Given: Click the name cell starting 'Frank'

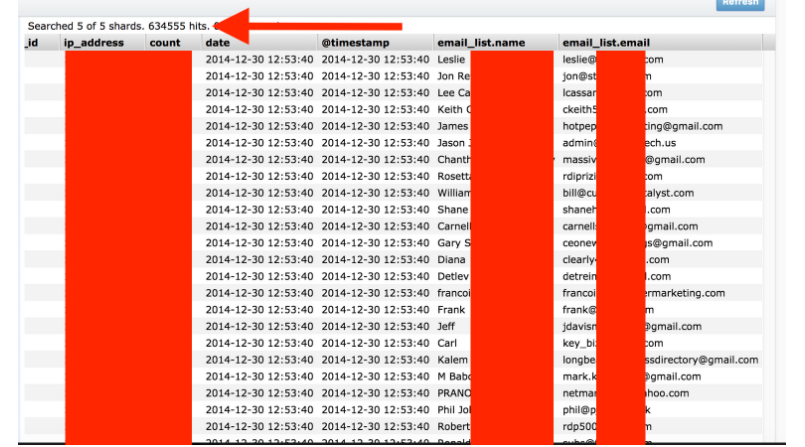Looking at the screenshot, I should pyautogui.click(x=451, y=309).
